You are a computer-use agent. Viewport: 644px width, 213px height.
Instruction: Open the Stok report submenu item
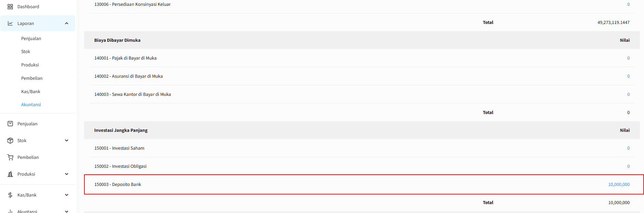tap(26, 51)
